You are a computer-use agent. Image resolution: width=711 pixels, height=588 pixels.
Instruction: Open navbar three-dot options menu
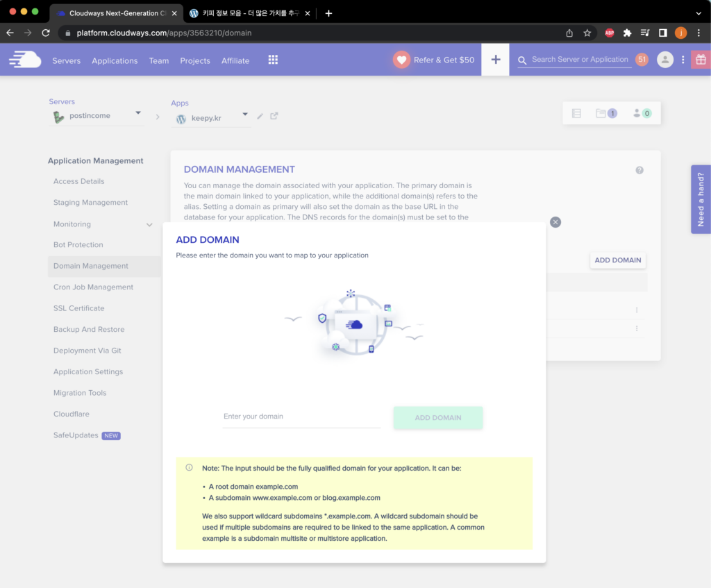[683, 60]
